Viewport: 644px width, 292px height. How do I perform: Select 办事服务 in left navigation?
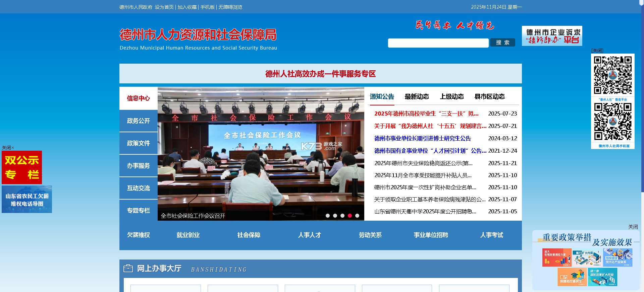(139, 166)
